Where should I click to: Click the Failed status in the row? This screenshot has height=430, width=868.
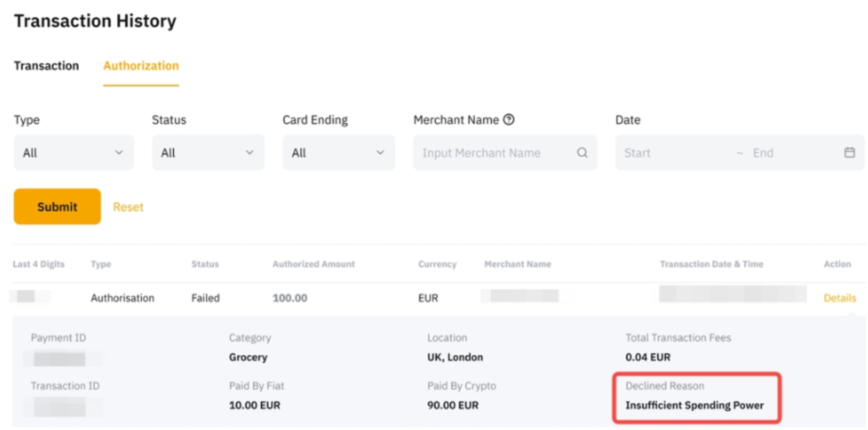point(205,298)
